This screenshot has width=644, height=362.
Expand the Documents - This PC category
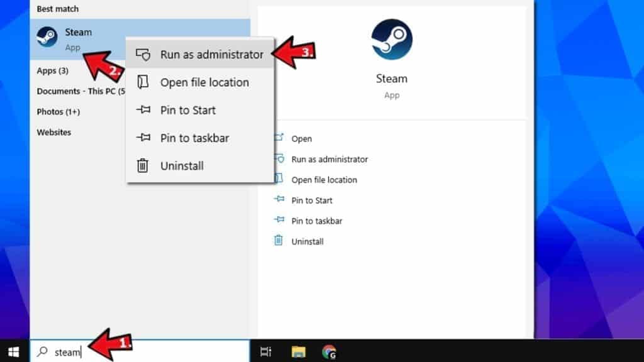81,91
